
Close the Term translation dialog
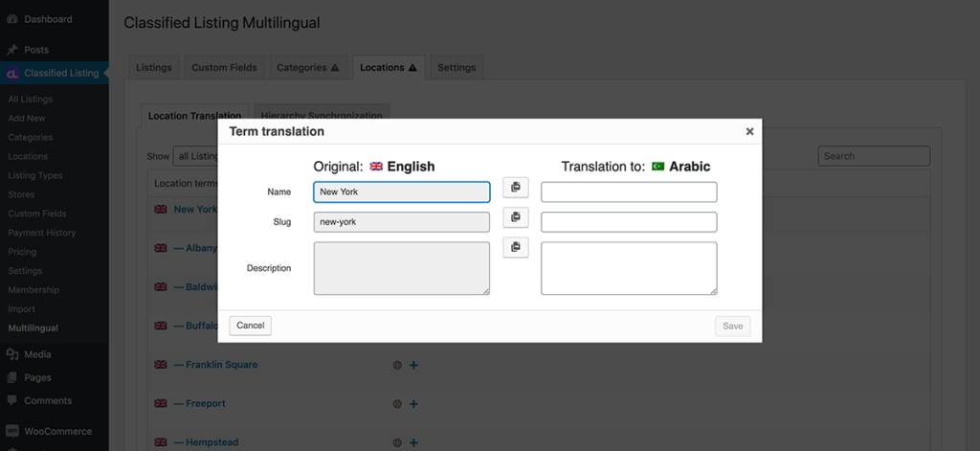(x=749, y=131)
